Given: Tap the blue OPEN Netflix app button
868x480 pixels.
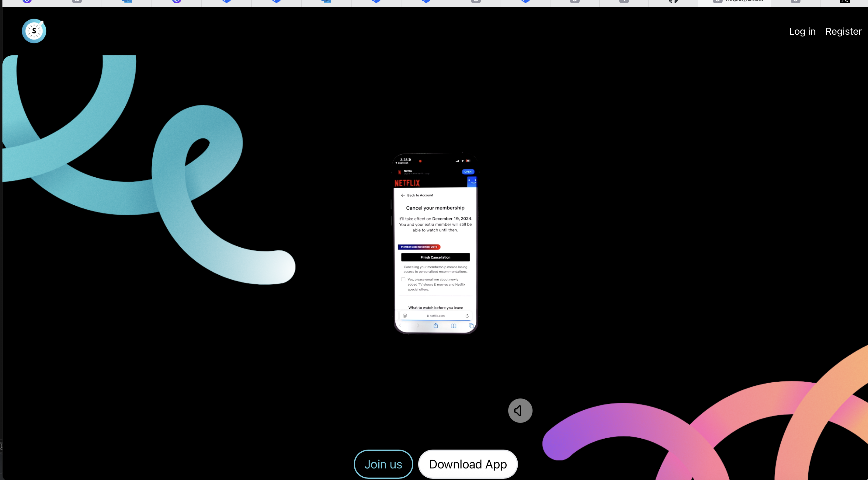Looking at the screenshot, I should coord(468,172).
